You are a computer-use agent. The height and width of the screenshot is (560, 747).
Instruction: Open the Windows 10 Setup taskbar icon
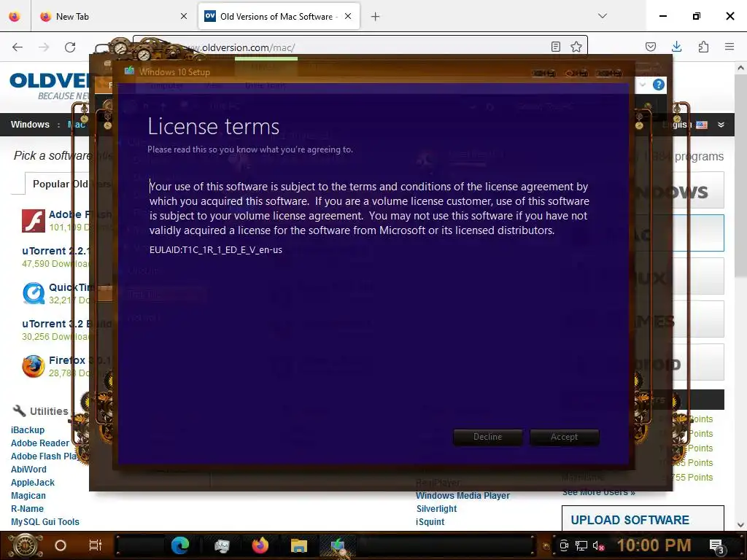click(338, 545)
